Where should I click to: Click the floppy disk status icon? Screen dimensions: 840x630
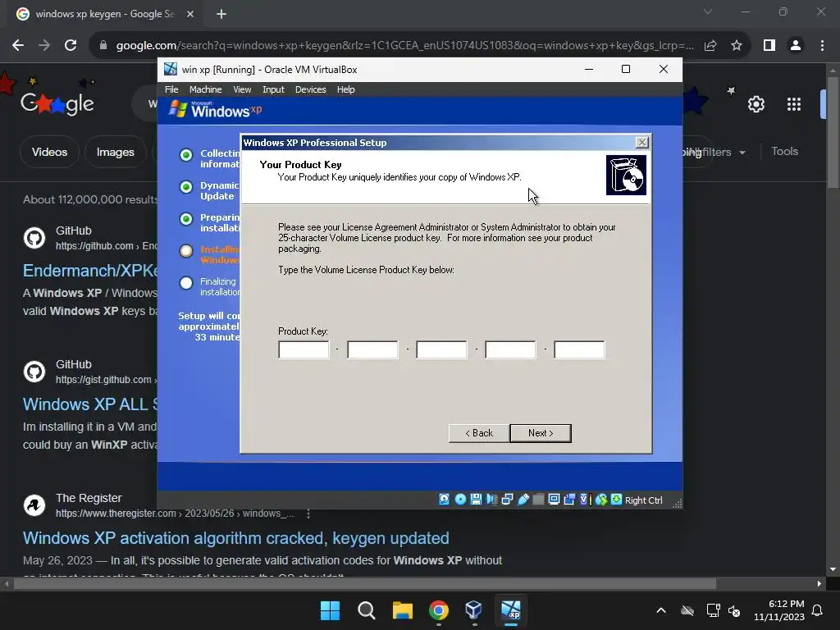point(476,500)
